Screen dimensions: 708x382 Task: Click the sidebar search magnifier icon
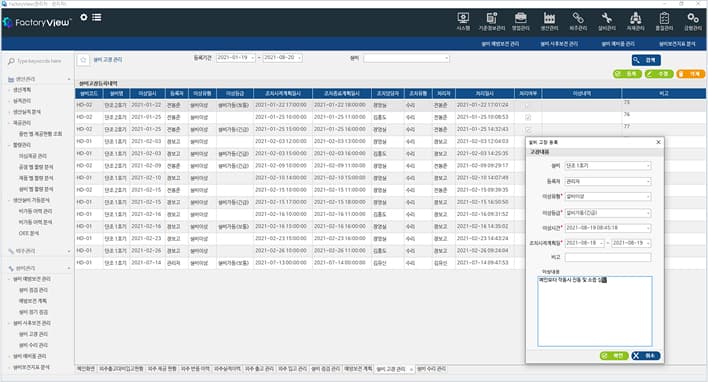point(11,61)
